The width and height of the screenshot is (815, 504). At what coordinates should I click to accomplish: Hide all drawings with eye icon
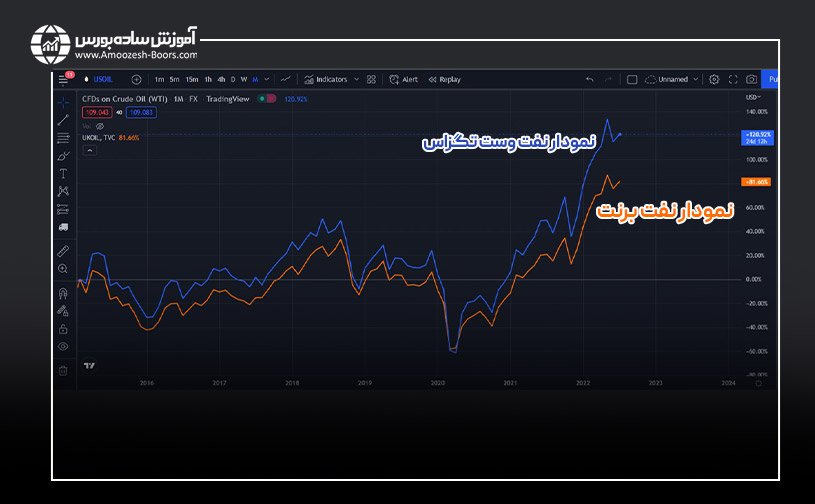(63, 346)
